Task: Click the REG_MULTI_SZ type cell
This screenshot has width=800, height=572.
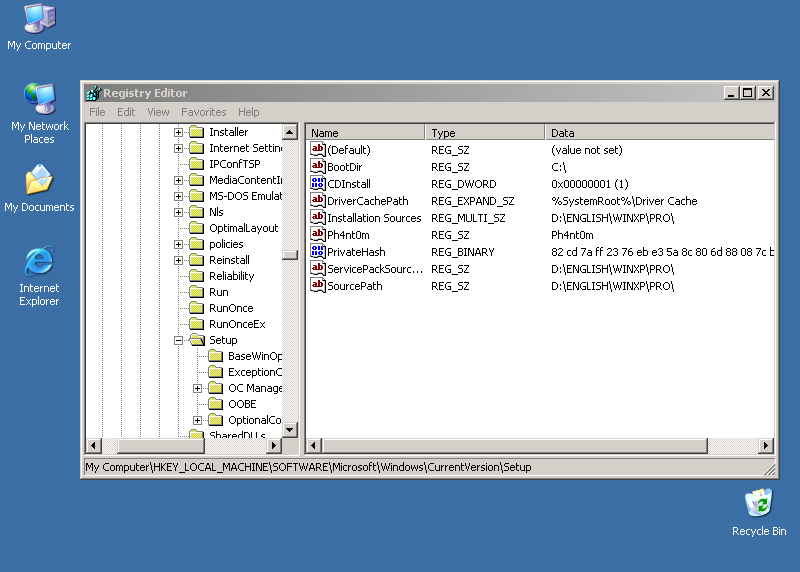Action: (468, 218)
